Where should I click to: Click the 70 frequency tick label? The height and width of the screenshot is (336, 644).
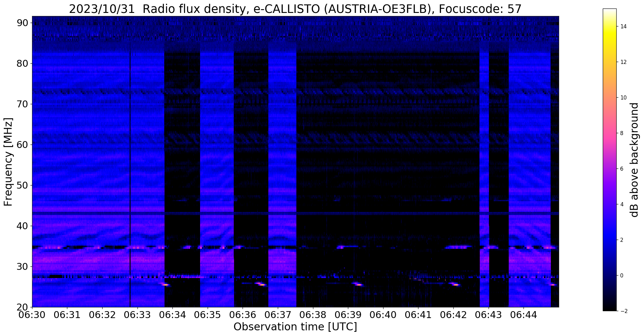click(x=22, y=104)
